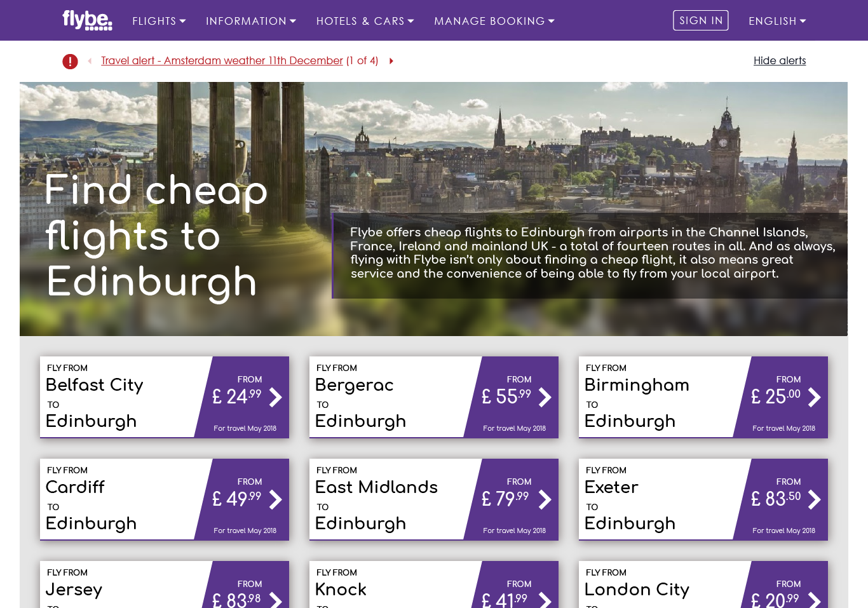The image size is (868, 608).
Task: Select Belfast City to Edinburgh route
Action: tap(165, 397)
